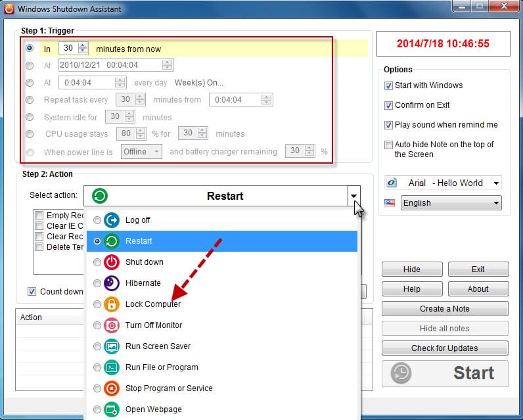Screen dimensions: 523x420
Task: Click the Check for Updates button
Action: click(445, 348)
